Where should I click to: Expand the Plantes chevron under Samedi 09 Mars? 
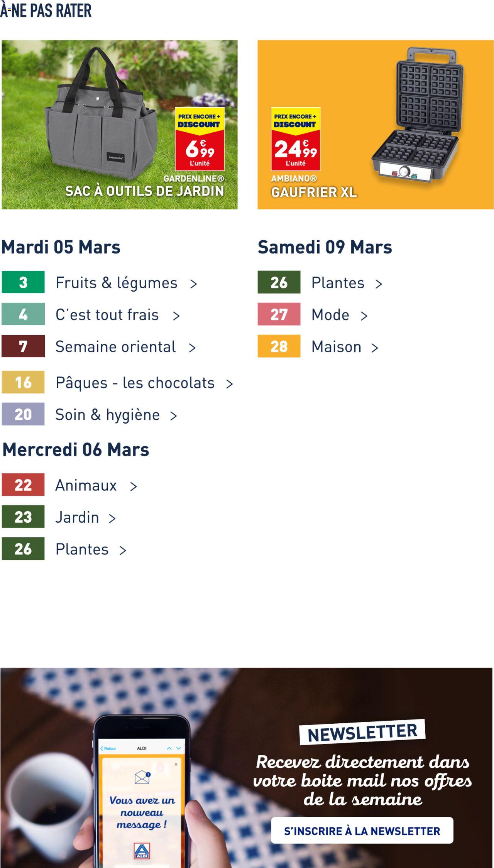[x=379, y=284]
